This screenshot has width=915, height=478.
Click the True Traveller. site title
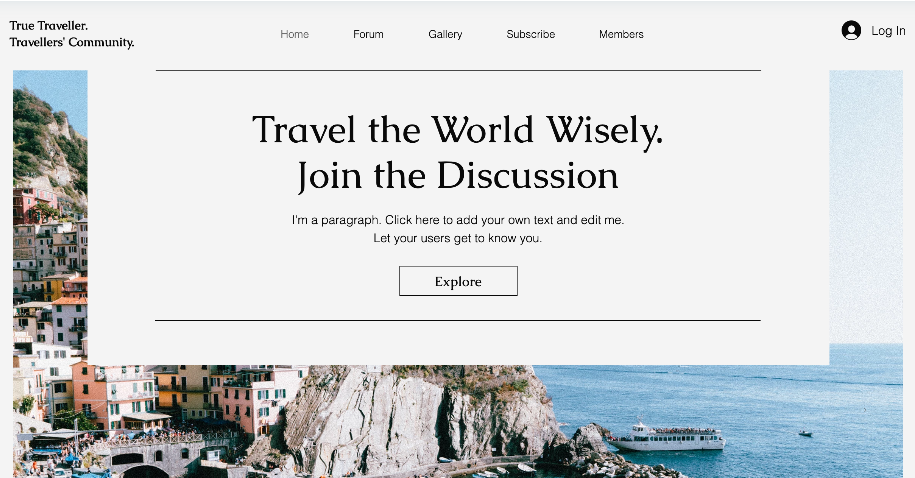coord(48,26)
